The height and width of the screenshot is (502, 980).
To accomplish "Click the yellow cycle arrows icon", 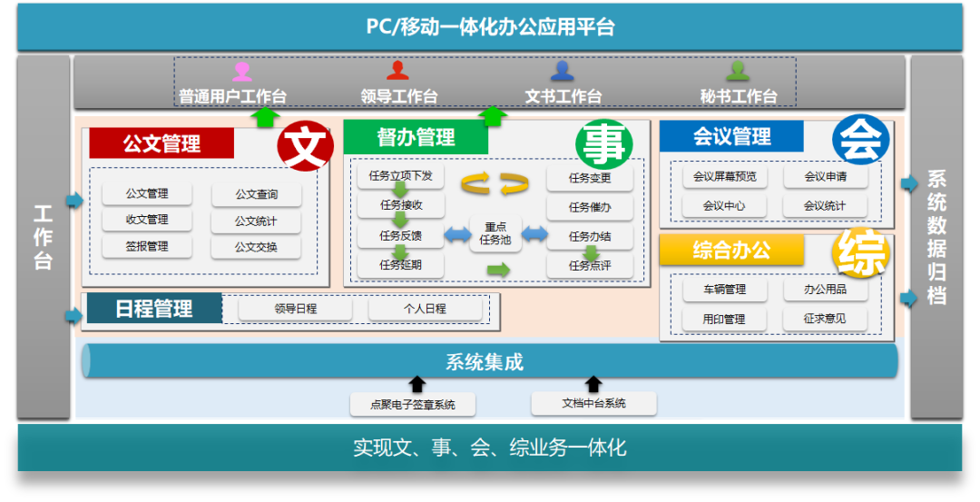I will pyautogui.click(x=495, y=183).
